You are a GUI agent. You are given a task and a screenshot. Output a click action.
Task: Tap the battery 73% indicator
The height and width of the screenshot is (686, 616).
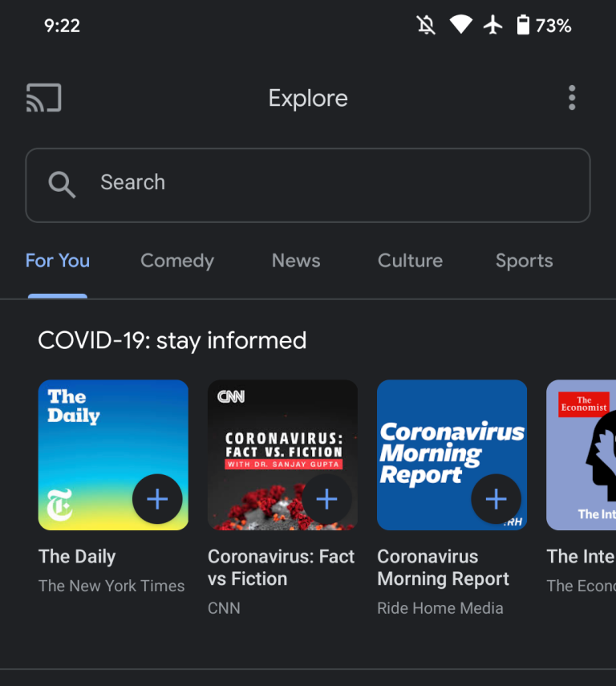click(545, 26)
